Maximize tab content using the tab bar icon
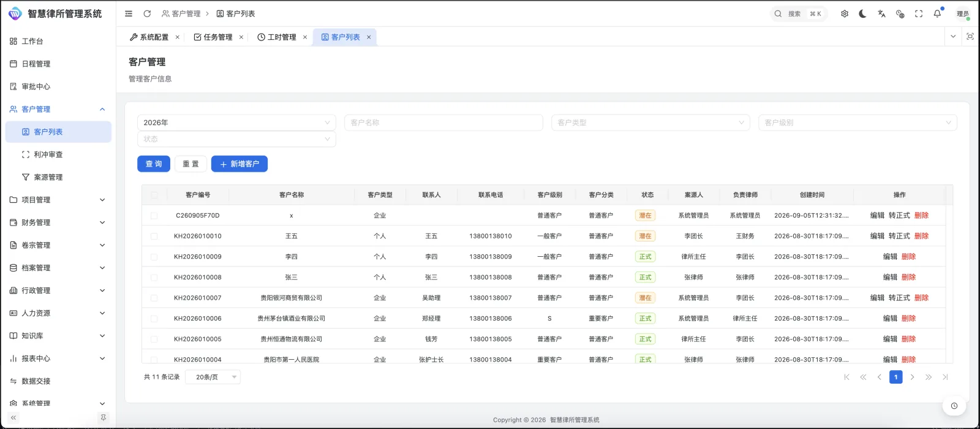 970,37
